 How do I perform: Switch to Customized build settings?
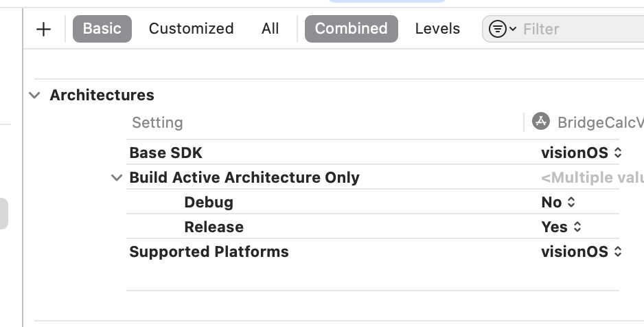[x=191, y=29]
